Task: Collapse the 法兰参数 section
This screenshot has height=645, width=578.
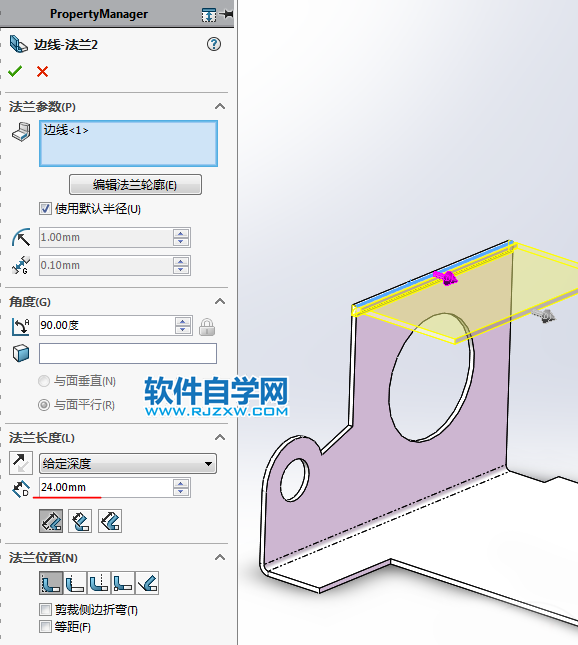Action: pyautogui.click(x=220, y=107)
